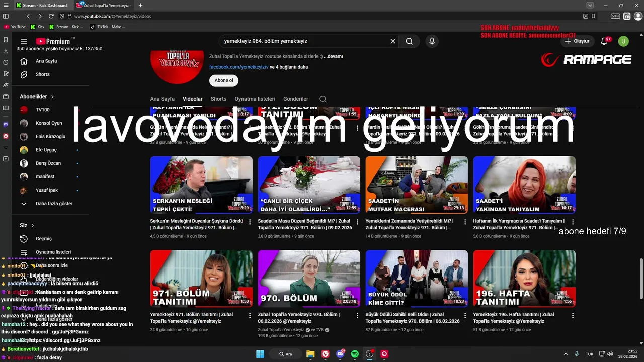Click the browser forward arrow
This screenshot has width=644, height=362.
tap(40, 16)
